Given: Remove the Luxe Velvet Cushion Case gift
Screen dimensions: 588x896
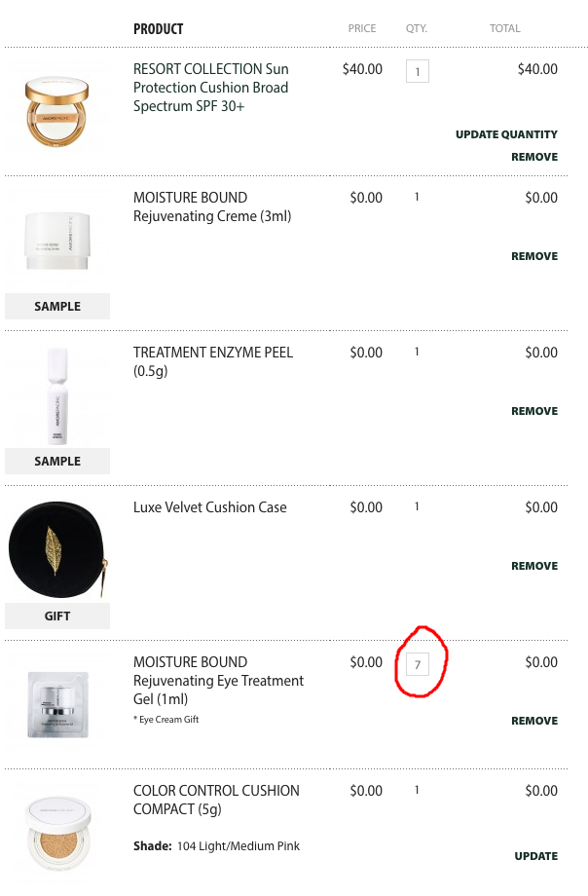Looking at the screenshot, I should (534, 566).
